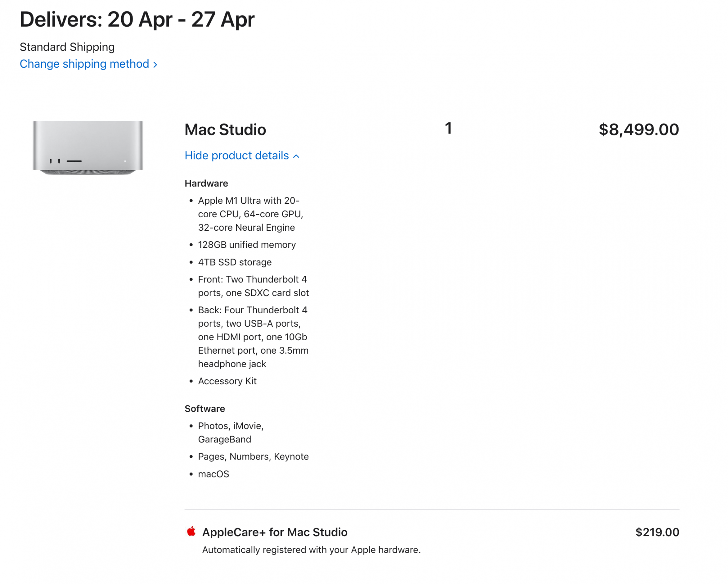This screenshot has width=728, height=584.
Task: Click the 128GB unified memory item
Action: click(x=246, y=245)
